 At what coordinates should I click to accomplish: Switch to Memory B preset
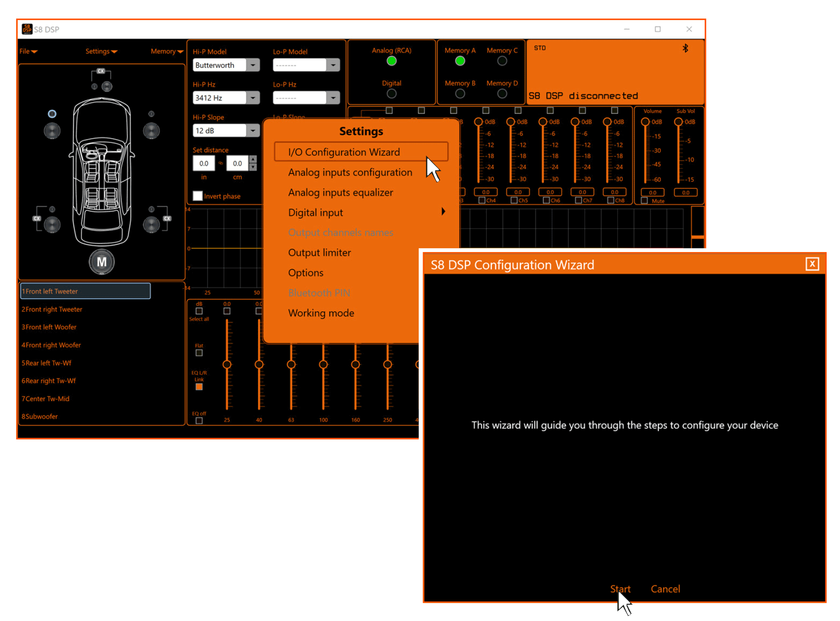(460, 94)
